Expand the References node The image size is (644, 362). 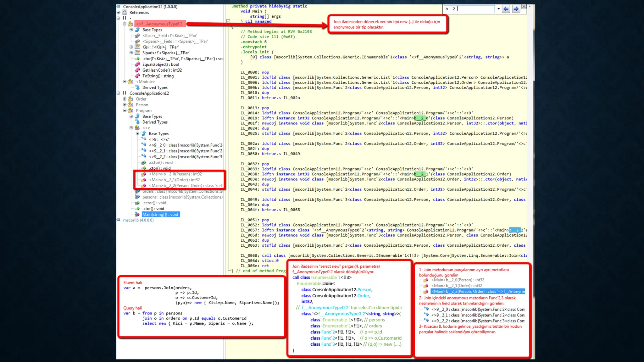[x=118, y=13]
